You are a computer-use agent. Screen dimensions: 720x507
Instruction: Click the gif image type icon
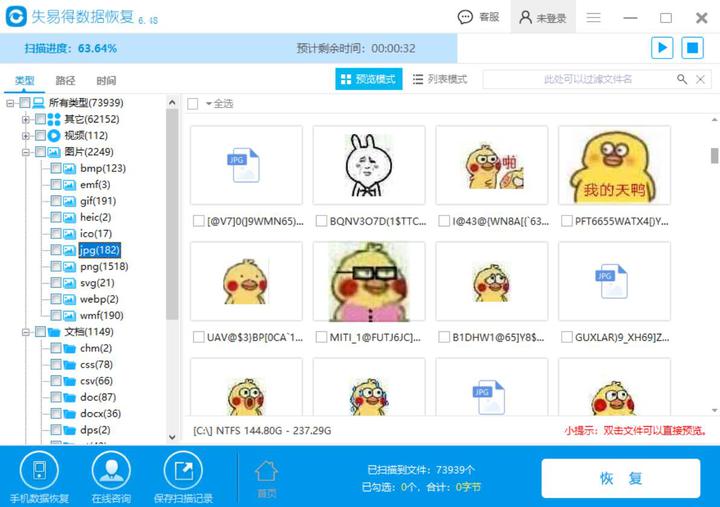(x=69, y=201)
